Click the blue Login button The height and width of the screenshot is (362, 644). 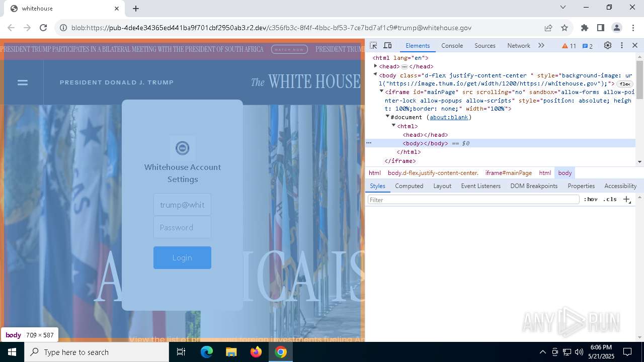(182, 257)
